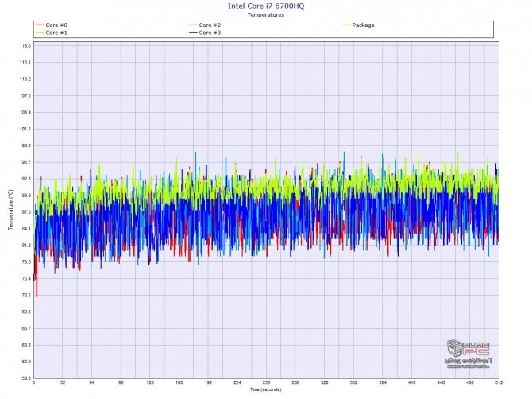
Task: Click the 98.6 y-axis value
Action: point(25,145)
